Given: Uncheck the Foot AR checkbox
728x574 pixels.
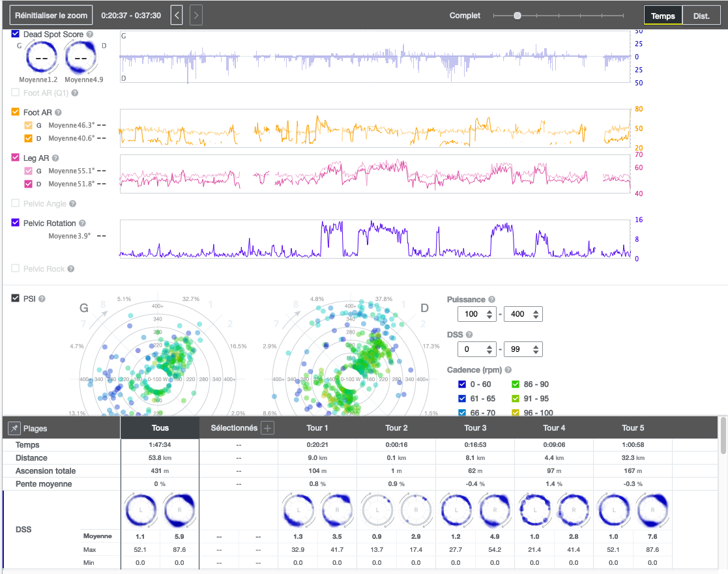Looking at the screenshot, I should pos(16,112).
